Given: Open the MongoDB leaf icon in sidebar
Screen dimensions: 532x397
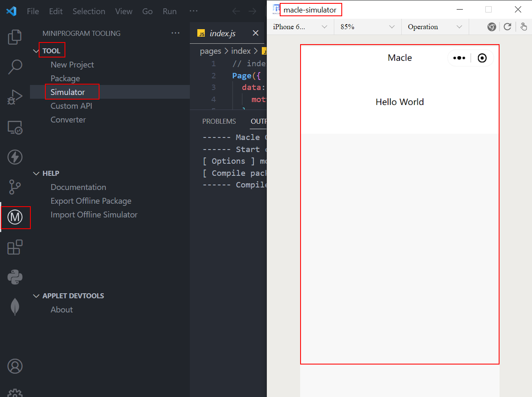Looking at the screenshot, I should 15,306.
